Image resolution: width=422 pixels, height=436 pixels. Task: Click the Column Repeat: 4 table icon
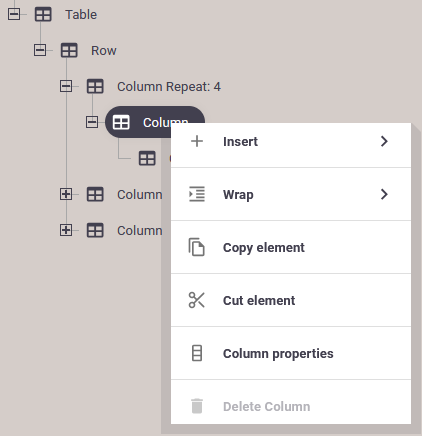point(95,86)
